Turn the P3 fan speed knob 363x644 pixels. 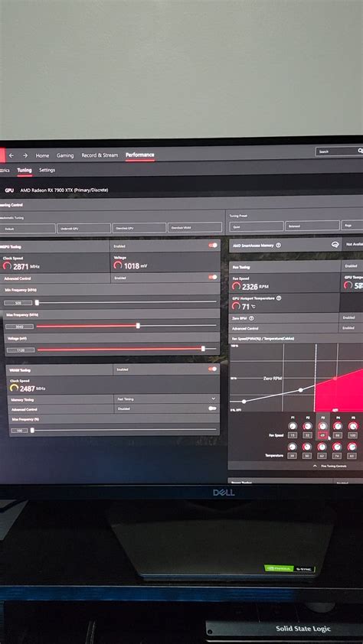tap(322, 426)
